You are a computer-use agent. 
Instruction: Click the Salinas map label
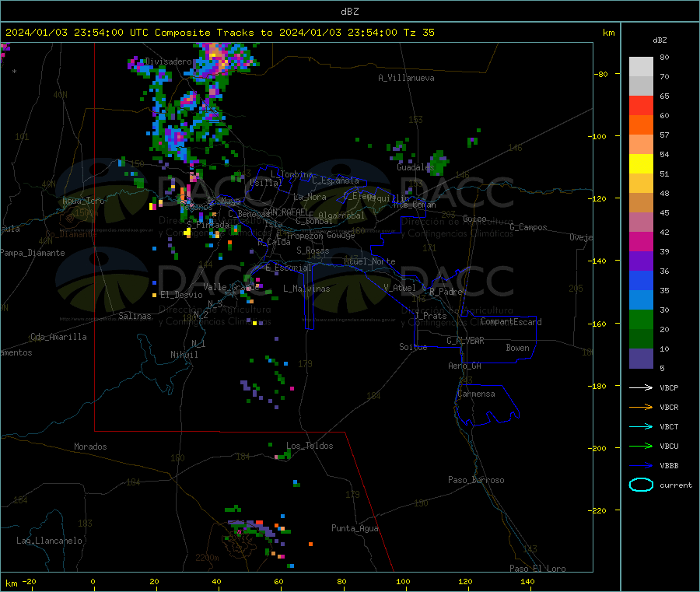pyautogui.click(x=135, y=316)
